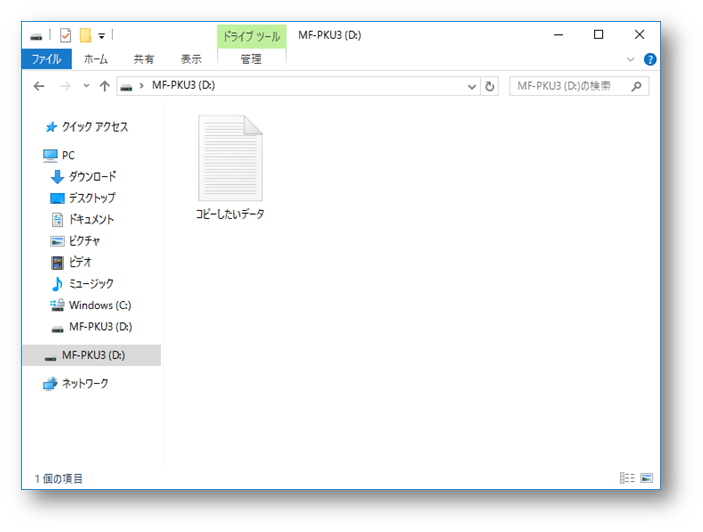Open デスクトップ in the sidebar
The height and width of the screenshot is (532, 703).
(x=92, y=198)
